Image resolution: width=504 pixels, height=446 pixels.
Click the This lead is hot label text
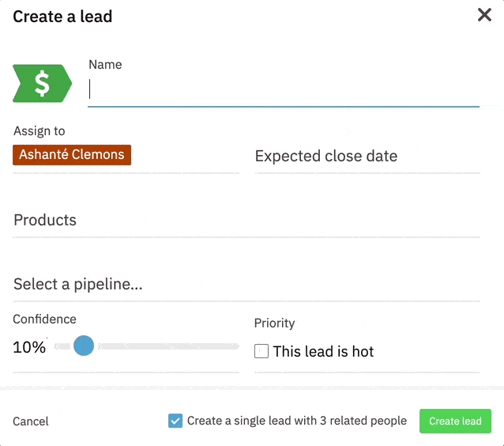tap(323, 351)
